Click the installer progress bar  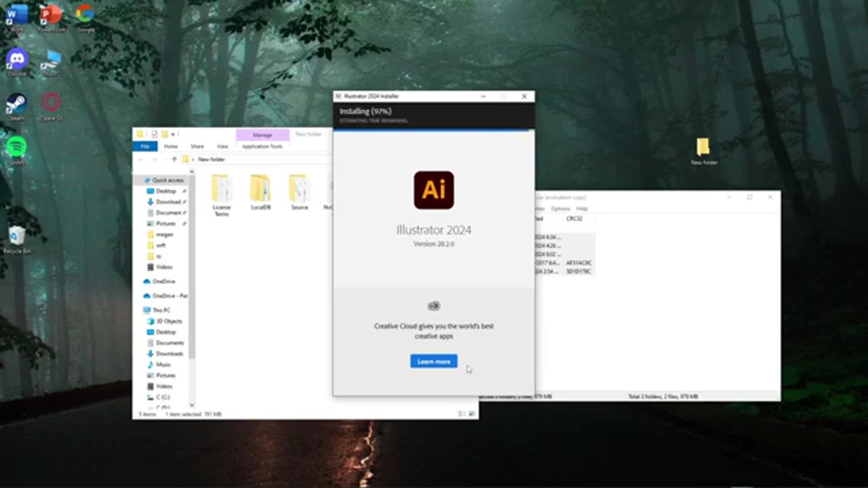point(434,129)
